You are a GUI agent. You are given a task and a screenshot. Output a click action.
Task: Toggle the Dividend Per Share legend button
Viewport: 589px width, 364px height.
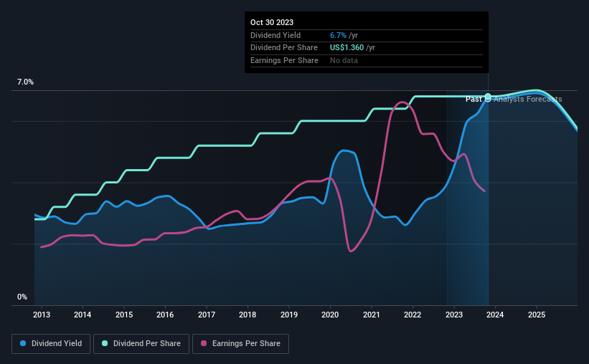(141, 344)
